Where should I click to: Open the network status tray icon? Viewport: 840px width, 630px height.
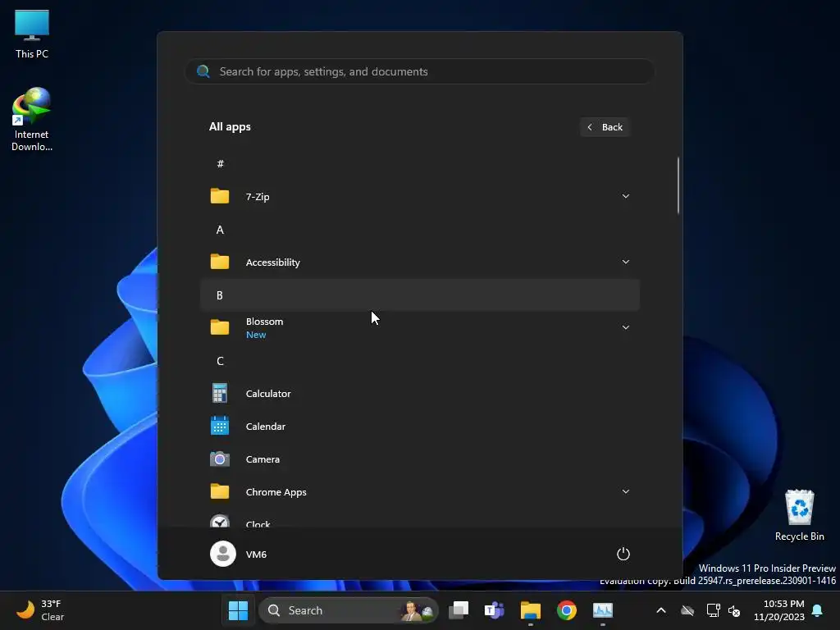713,610
